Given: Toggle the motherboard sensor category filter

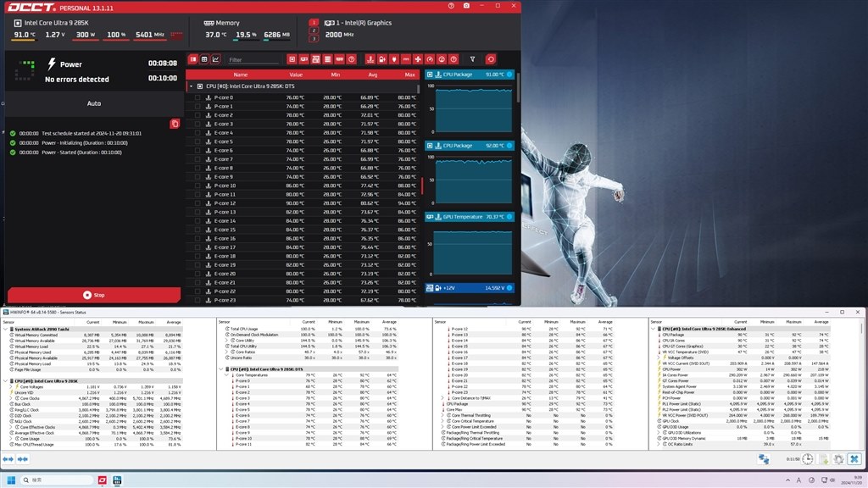Looking at the screenshot, I should (x=315, y=59).
